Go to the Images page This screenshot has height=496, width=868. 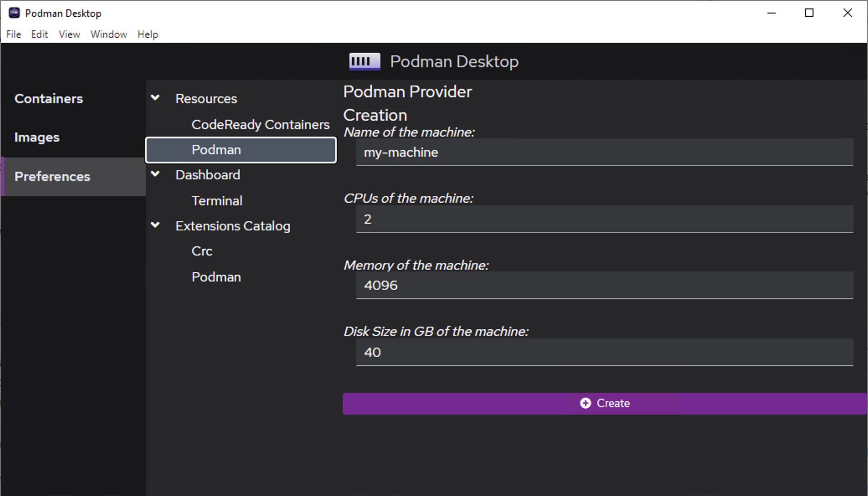click(73, 137)
